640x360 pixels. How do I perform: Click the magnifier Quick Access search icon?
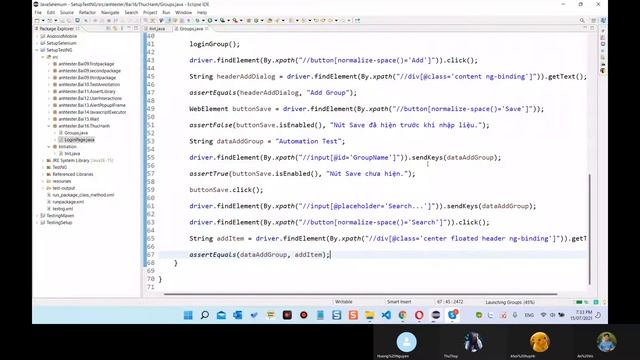582,20
